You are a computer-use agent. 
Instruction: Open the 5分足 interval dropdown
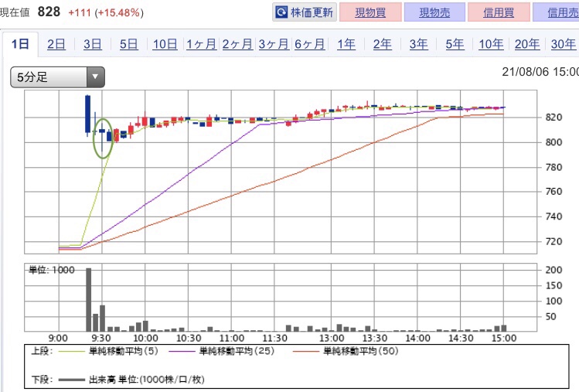[58, 77]
